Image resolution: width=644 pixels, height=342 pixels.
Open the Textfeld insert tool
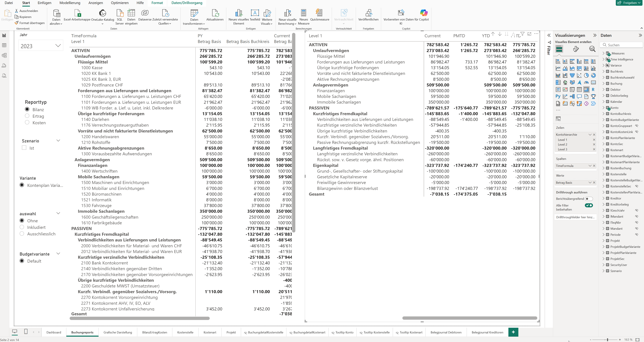(254, 13)
